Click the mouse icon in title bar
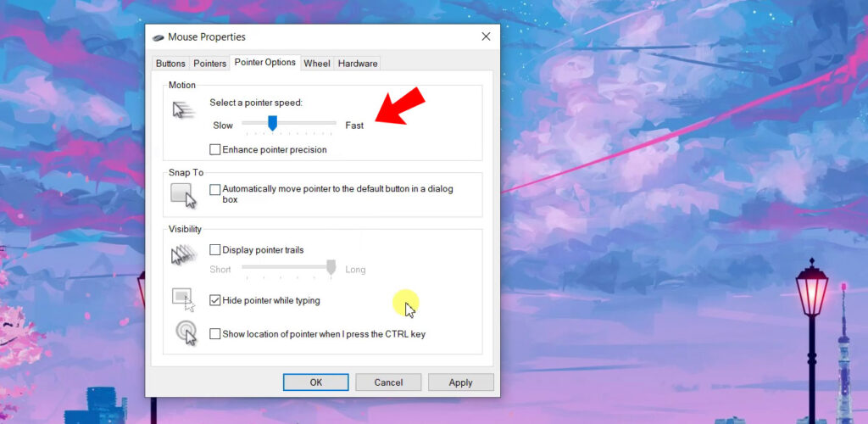 coord(158,37)
